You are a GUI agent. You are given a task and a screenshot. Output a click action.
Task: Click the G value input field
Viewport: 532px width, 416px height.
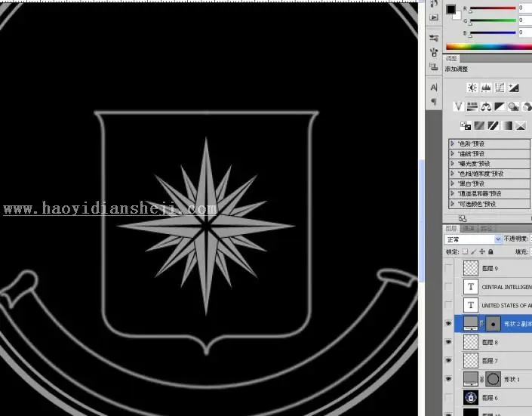tap(525, 20)
